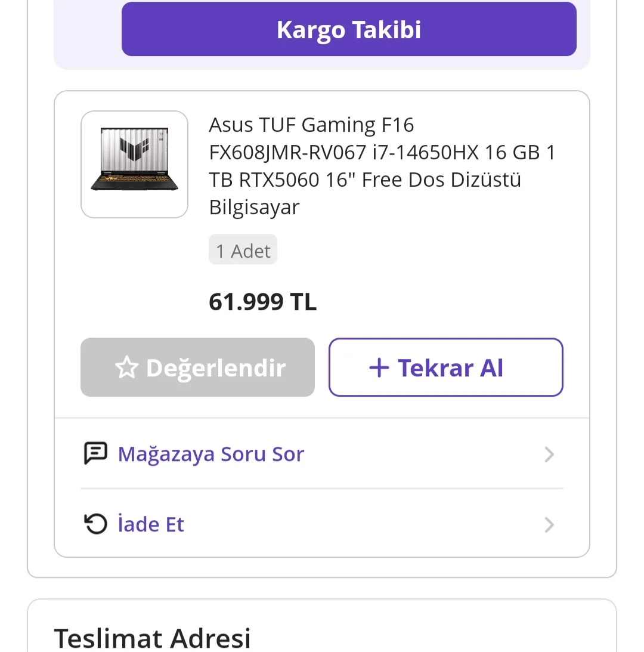Tap the 61.999 TL price
This screenshot has height=652, width=644.
pos(262,302)
